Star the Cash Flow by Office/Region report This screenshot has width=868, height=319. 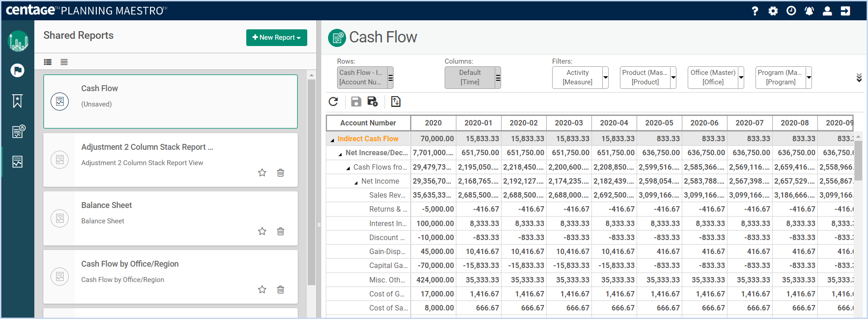pos(262,290)
